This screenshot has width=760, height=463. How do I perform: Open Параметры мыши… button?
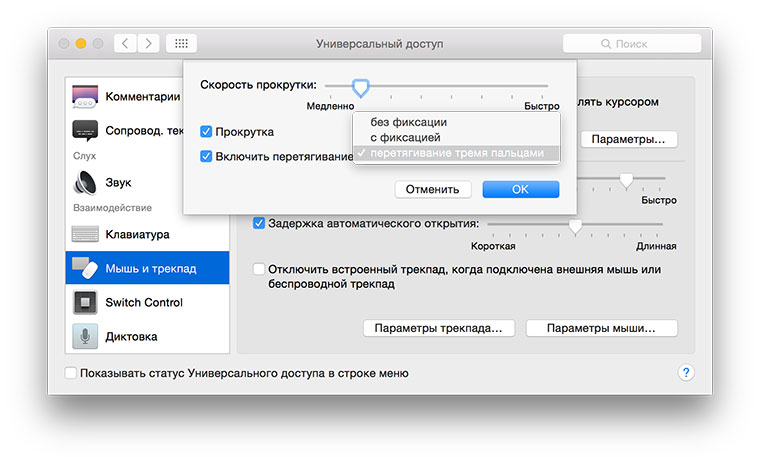click(x=602, y=328)
